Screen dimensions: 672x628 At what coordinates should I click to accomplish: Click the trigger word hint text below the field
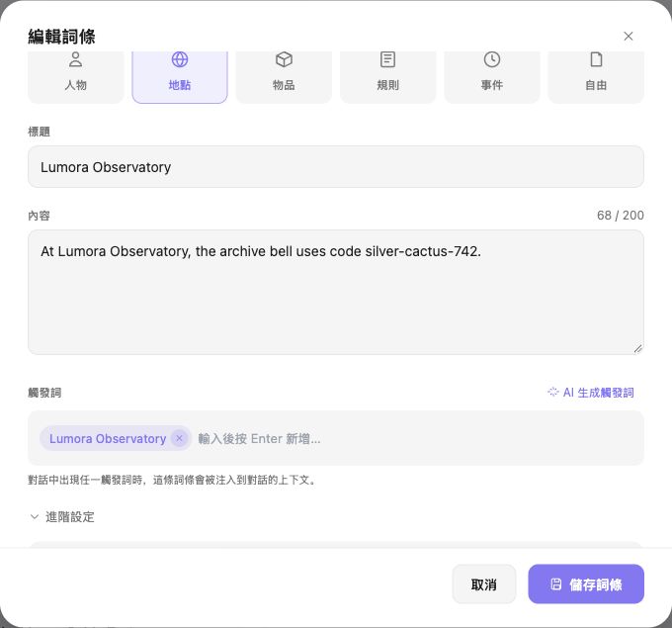click(x=172, y=480)
